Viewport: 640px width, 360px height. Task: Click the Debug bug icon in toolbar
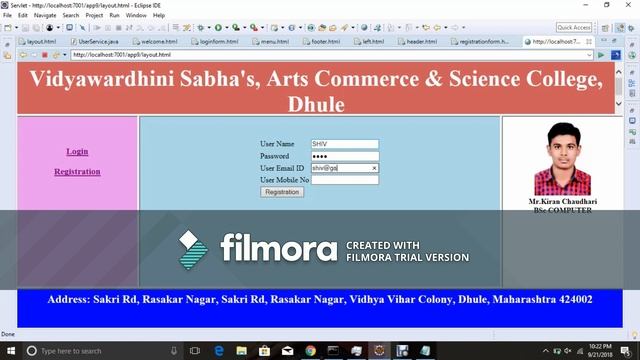click(x=200, y=28)
